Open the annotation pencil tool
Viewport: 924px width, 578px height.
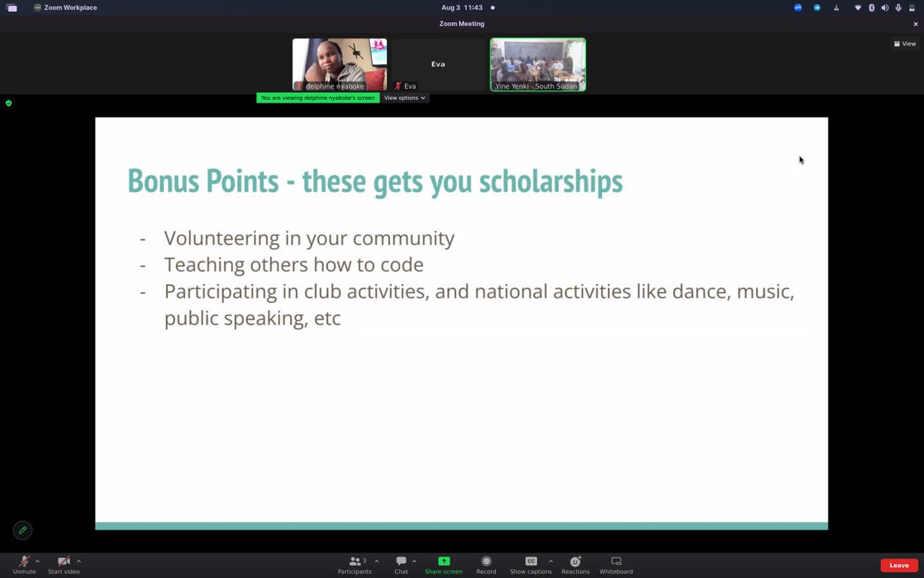pos(22,530)
